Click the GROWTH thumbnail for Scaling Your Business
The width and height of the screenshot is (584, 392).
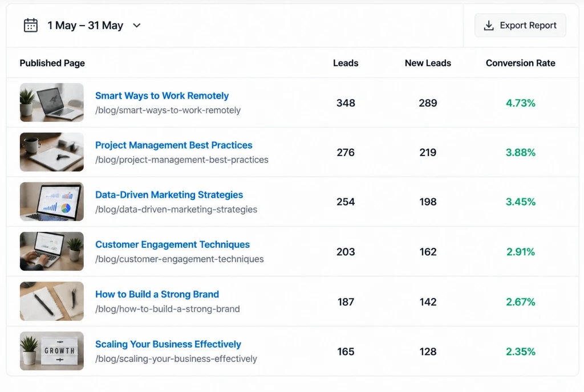pos(52,351)
